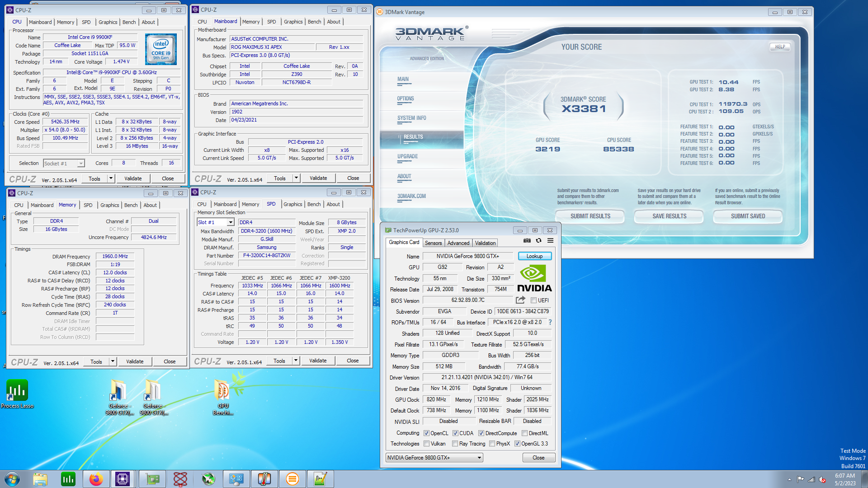The width and height of the screenshot is (868, 488).
Task: Click the green Process Lasso taskbar icon
Action: pos(68,479)
